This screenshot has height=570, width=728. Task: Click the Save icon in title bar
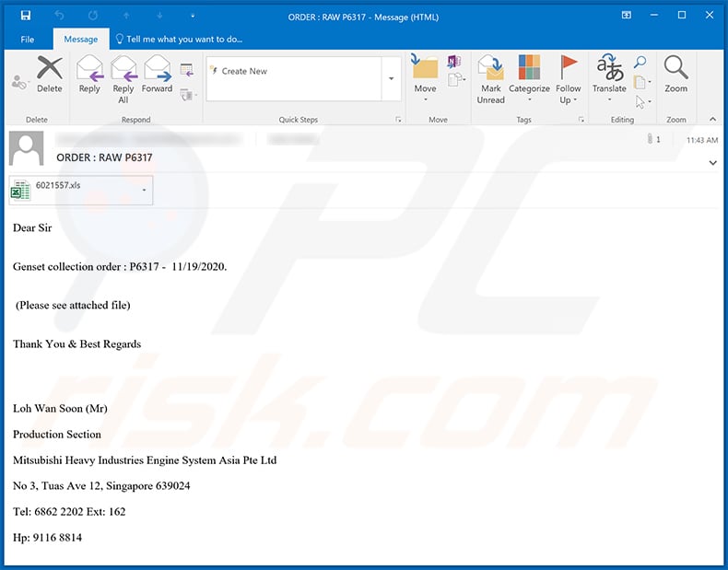pyautogui.click(x=26, y=16)
